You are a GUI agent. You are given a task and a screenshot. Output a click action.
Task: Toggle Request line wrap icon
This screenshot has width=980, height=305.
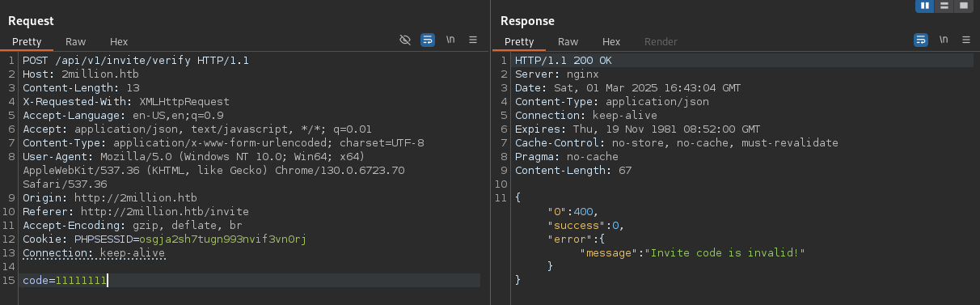click(x=428, y=40)
